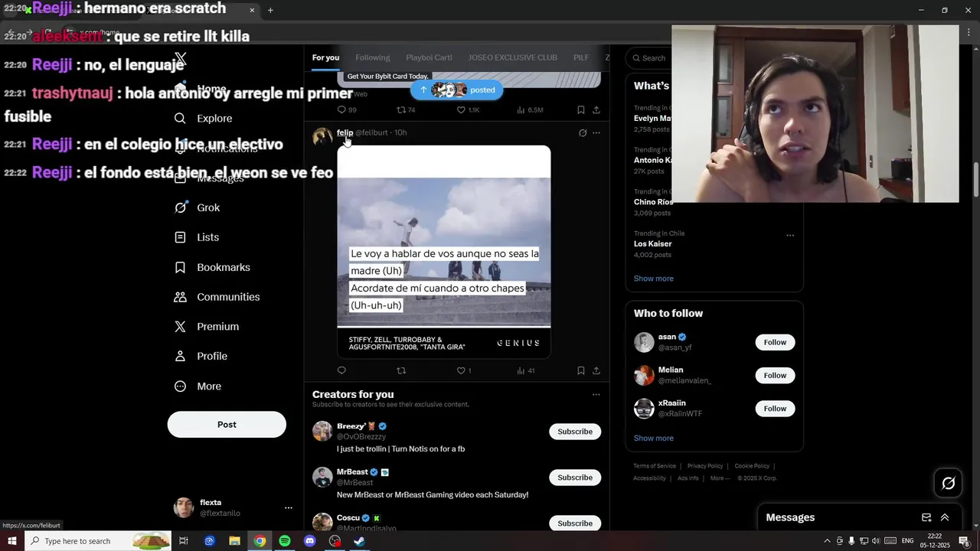This screenshot has height=551, width=980.
Task: Go to Profile from sidebar
Action: (201, 357)
